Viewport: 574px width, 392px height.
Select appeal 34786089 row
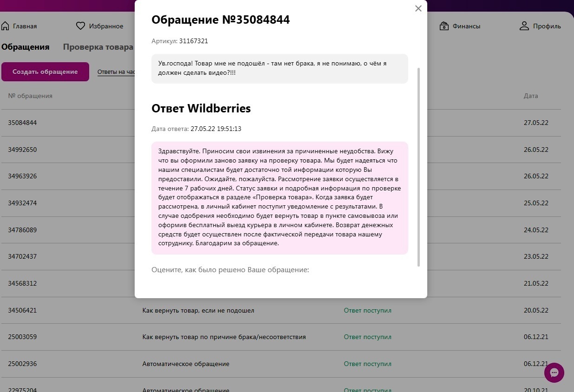click(x=22, y=230)
